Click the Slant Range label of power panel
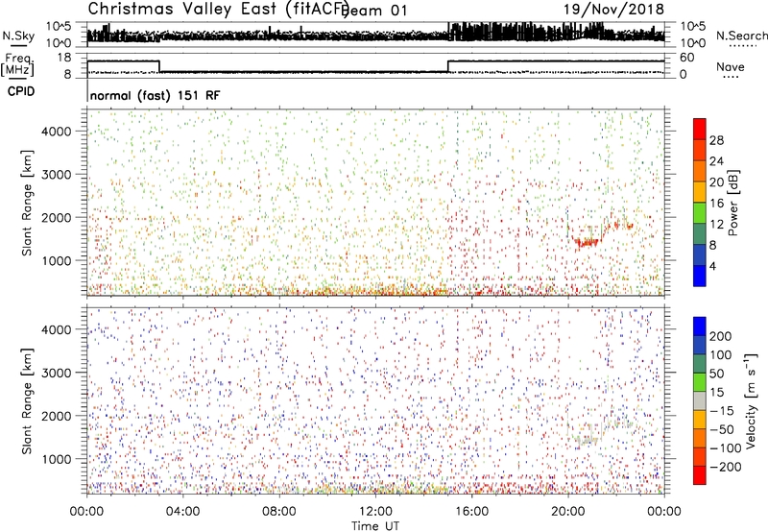The image size is (768, 532). tap(27, 203)
